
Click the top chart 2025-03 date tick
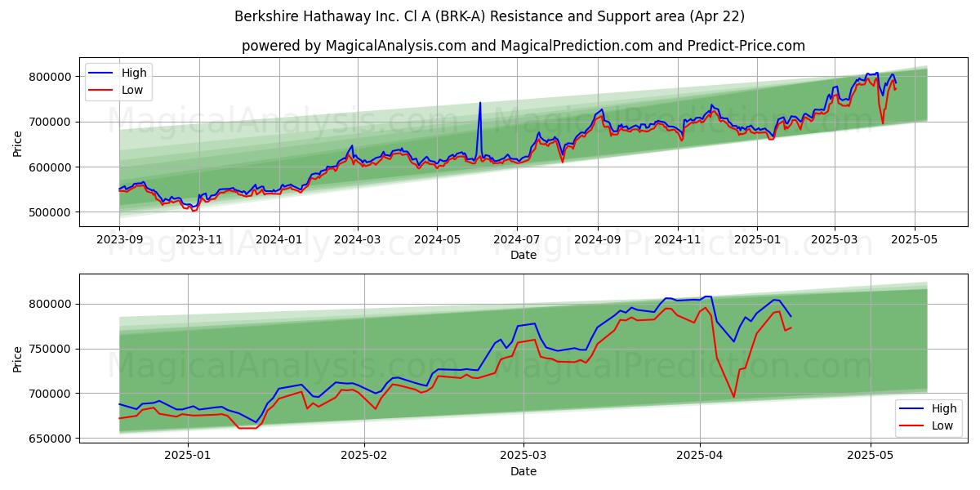[834, 239]
